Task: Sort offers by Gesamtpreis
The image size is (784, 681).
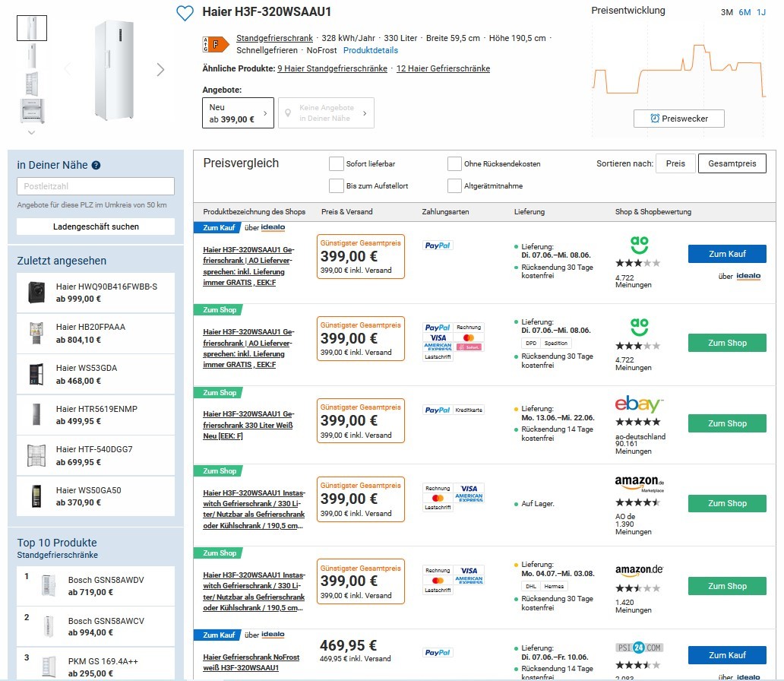Action: pos(732,163)
